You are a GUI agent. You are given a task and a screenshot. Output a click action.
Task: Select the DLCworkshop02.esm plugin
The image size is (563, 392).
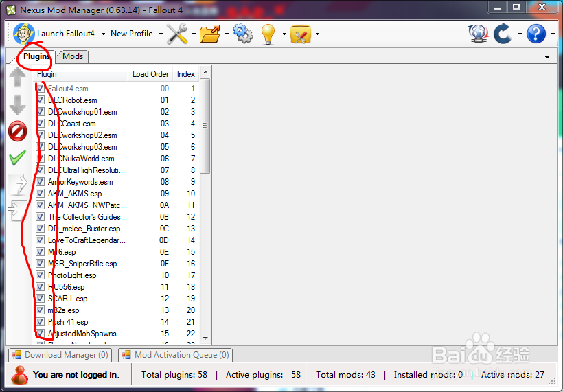click(82, 135)
